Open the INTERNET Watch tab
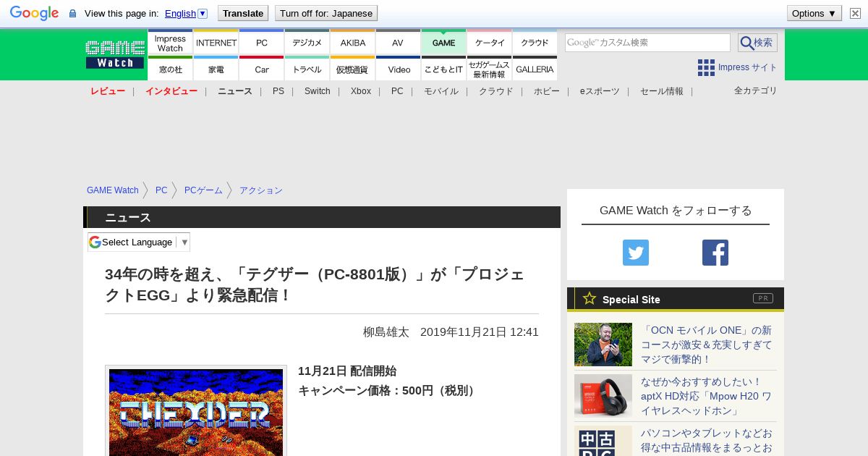The image size is (868, 456). click(216, 42)
